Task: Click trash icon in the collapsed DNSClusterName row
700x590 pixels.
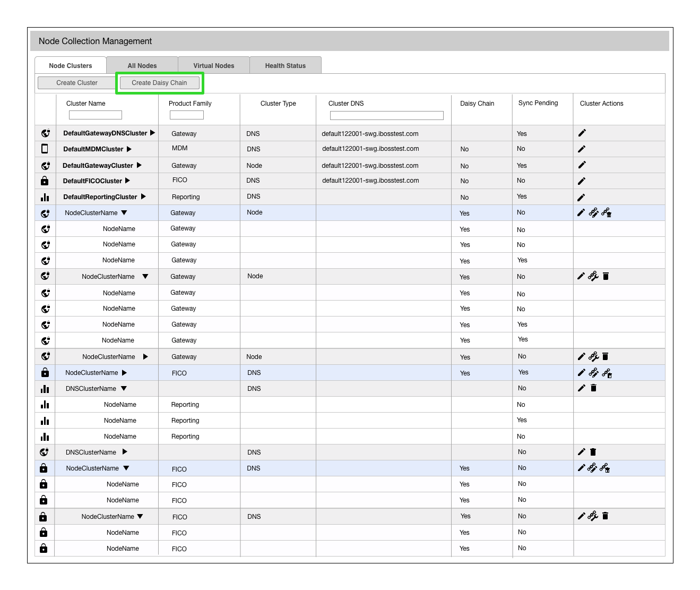Action: click(x=593, y=452)
